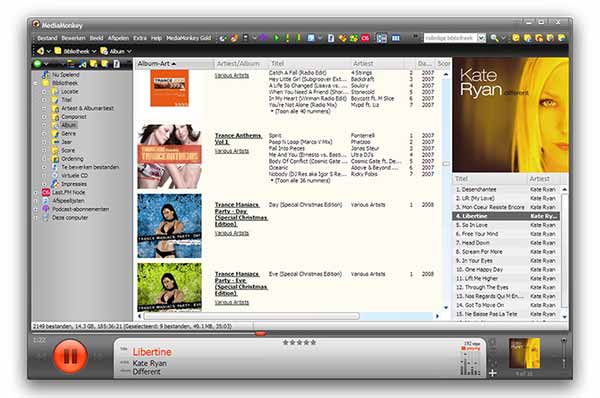Screen dimensions: 600x398
Task: Open the Trance Anthems Vol.1 album link
Action: [x=238, y=139]
